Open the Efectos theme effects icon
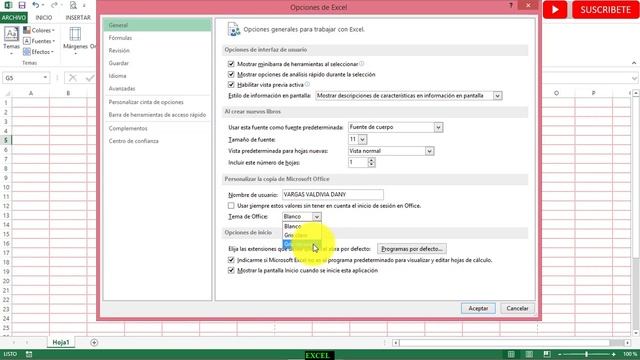 (27, 52)
